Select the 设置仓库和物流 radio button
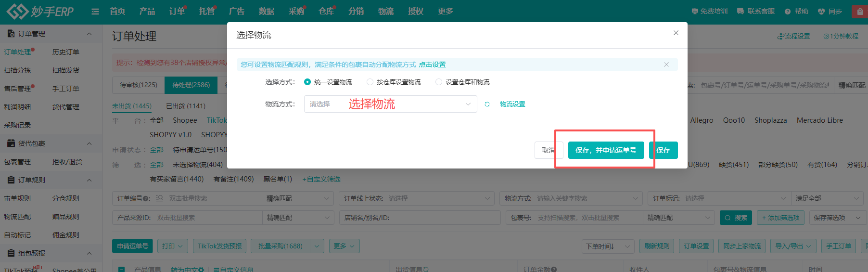The width and height of the screenshot is (868, 272). (439, 82)
